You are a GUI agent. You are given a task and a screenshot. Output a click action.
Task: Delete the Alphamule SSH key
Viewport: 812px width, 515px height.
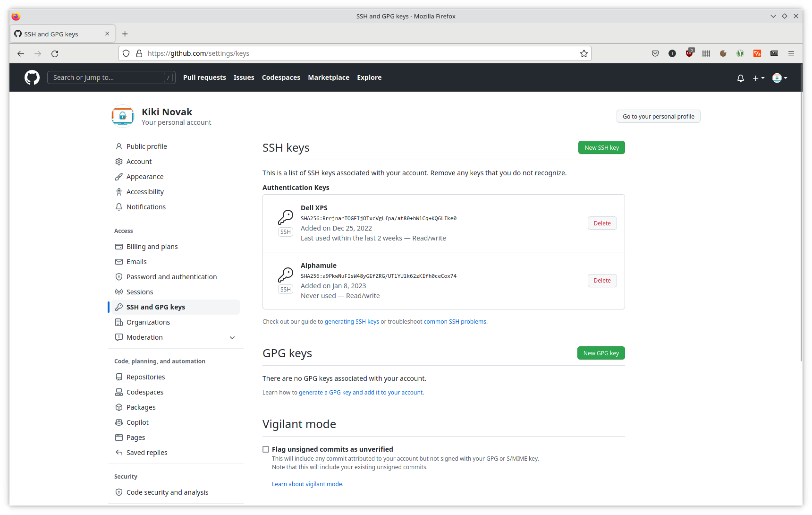(x=602, y=281)
